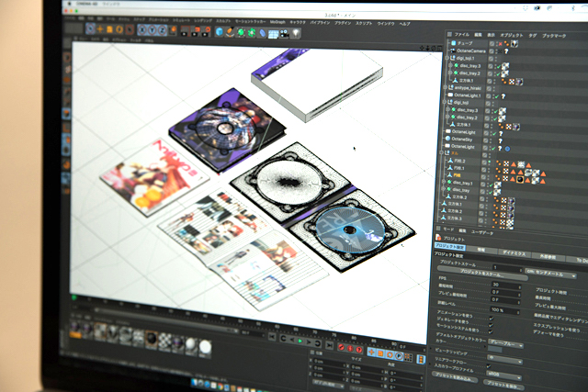Click the プロジェクトをスケール button
Image resolution: width=588 pixels, height=392 pixels.
click(482, 274)
